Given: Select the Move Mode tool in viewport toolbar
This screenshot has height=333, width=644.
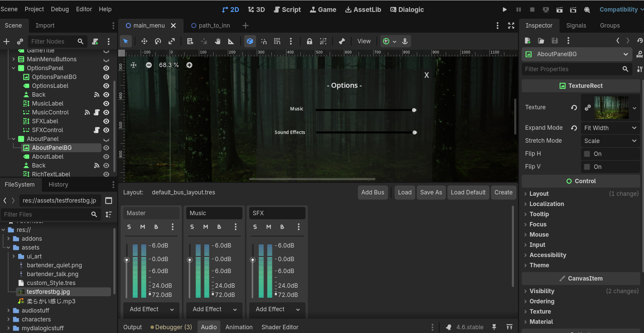Looking at the screenshot, I should click(144, 41).
